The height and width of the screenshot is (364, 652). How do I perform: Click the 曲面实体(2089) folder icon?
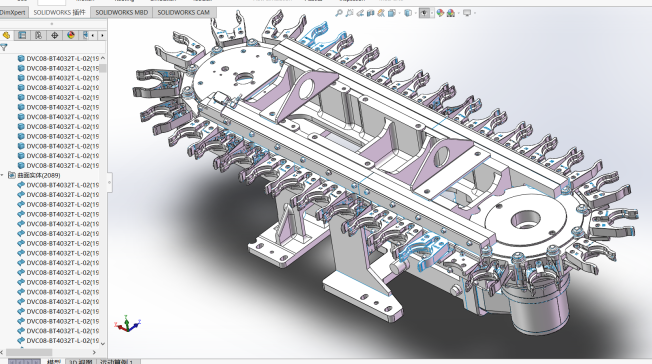pyautogui.click(x=12, y=175)
